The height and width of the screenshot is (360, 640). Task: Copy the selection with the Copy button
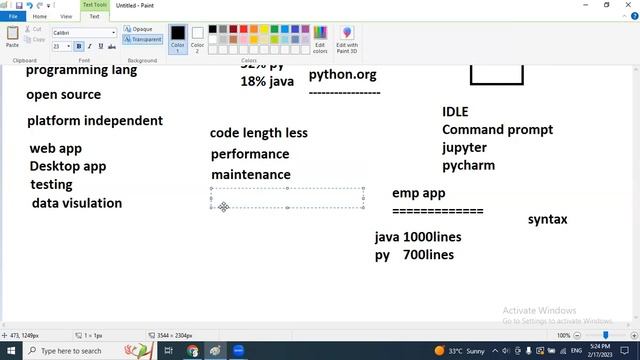pos(34,40)
